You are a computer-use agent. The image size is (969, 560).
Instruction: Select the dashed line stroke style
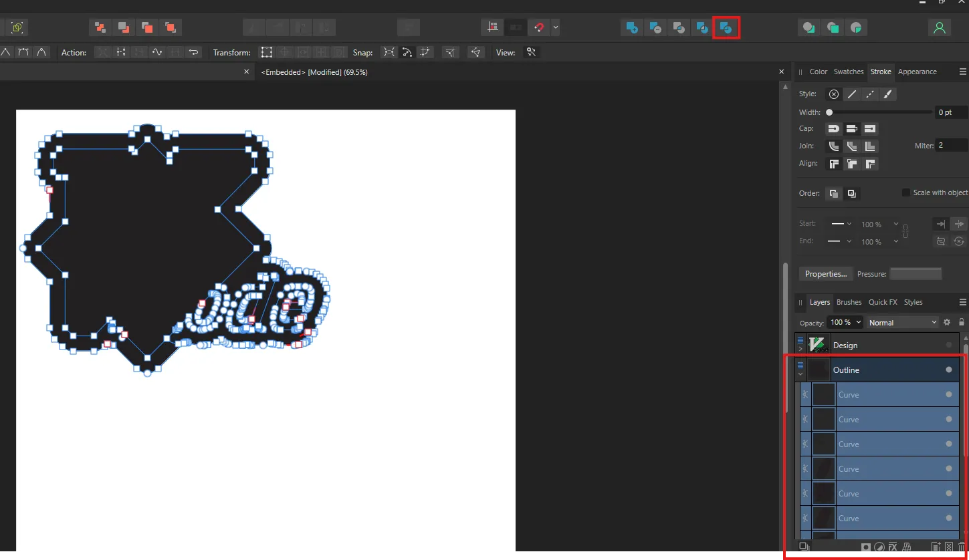(869, 94)
